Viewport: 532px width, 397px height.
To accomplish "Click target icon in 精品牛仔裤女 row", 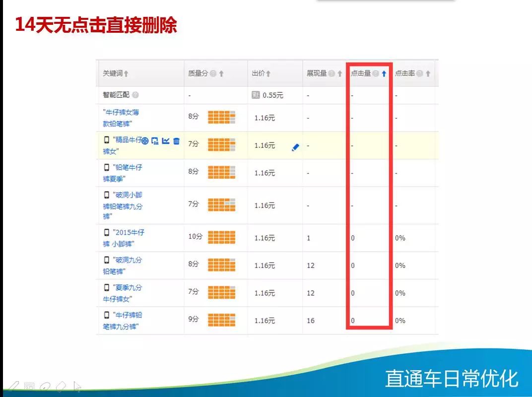I will tap(145, 141).
